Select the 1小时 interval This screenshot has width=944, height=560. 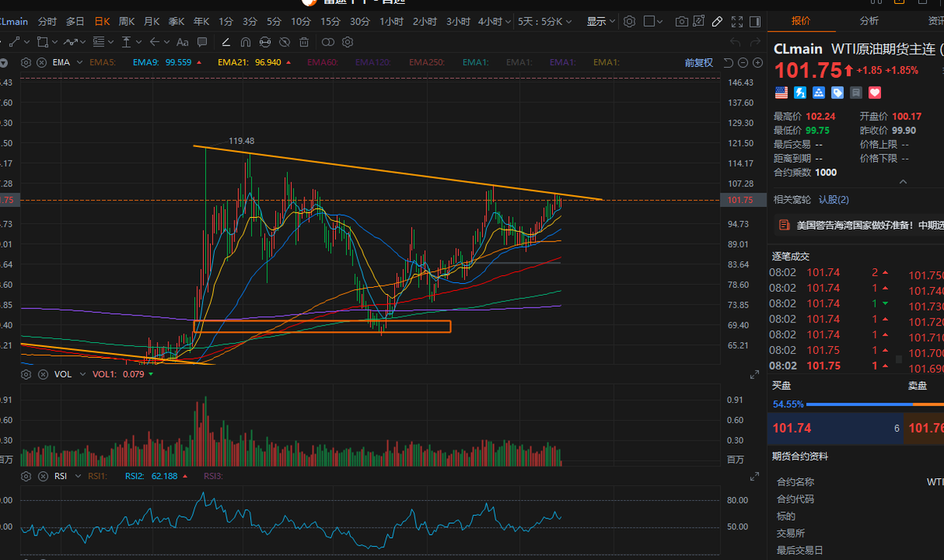391,21
